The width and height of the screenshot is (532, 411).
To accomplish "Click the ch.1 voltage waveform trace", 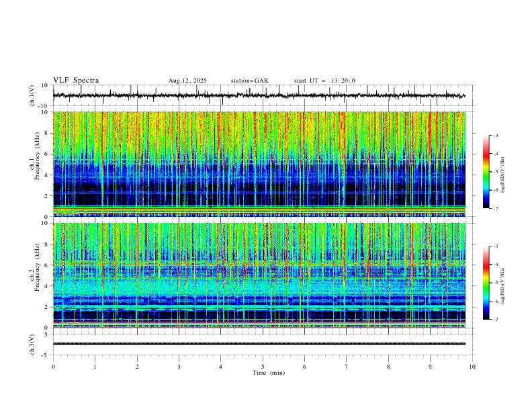I will point(259,95).
